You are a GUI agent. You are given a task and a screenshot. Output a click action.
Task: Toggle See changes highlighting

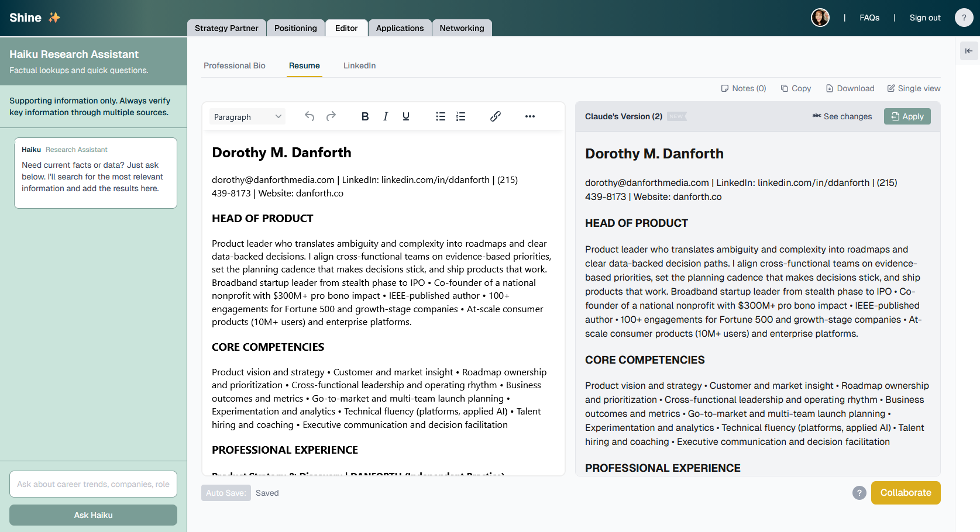842,116
